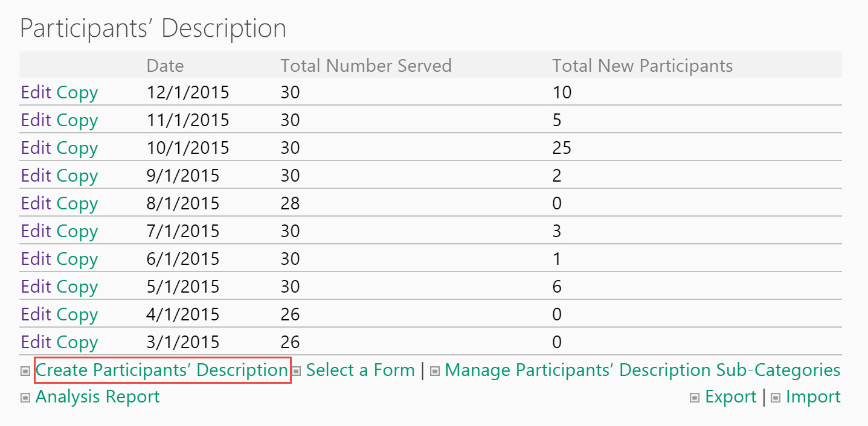Copy the 3/1/2015 record

pos(77,342)
